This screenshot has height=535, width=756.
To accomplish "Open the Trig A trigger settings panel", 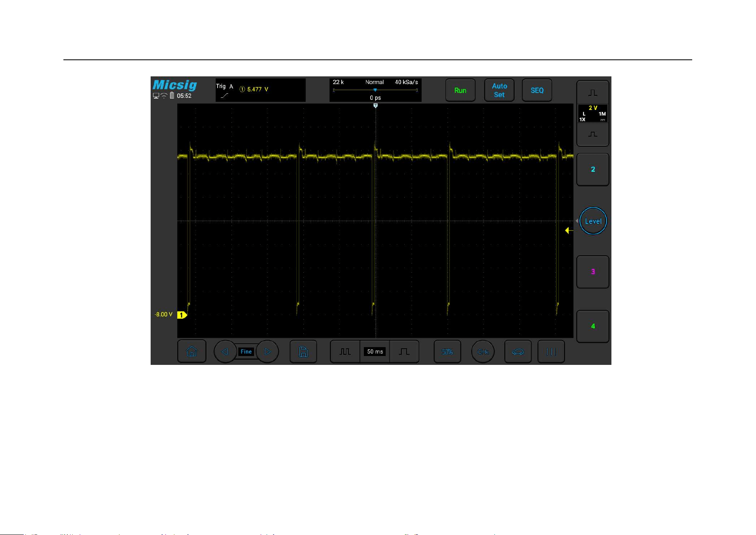I will click(x=260, y=90).
